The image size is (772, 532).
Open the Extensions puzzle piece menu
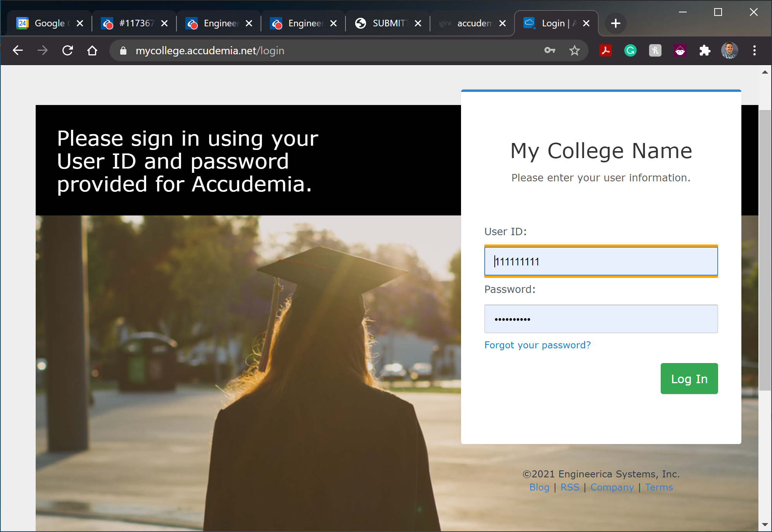pyautogui.click(x=705, y=50)
